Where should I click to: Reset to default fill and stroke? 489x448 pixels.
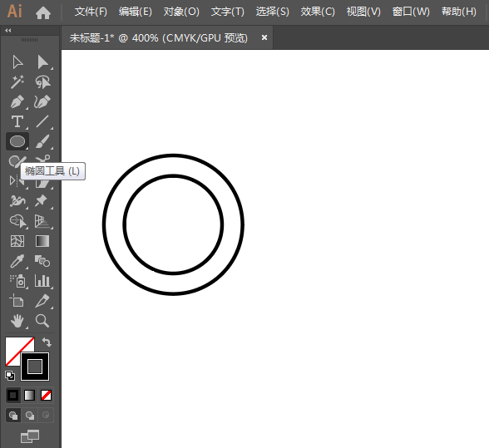pyautogui.click(x=10, y=376)
